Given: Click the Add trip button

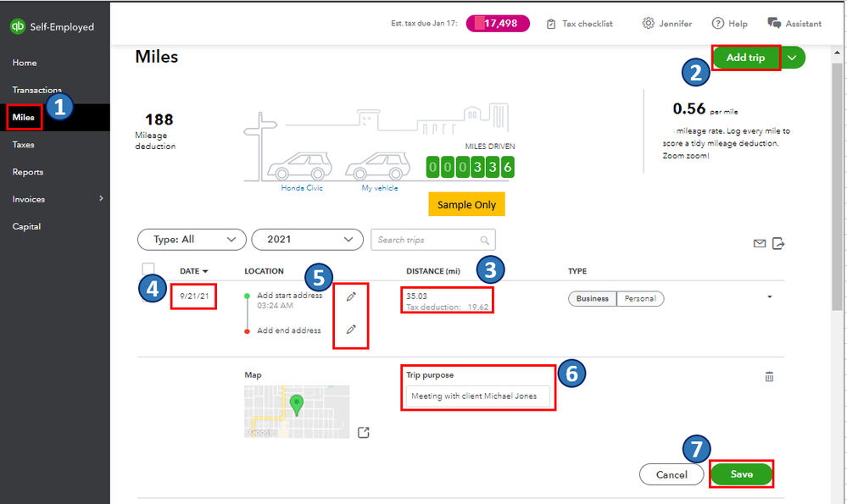Looking at the screenshot, I should pyautogui.click(x=745, y=58).
